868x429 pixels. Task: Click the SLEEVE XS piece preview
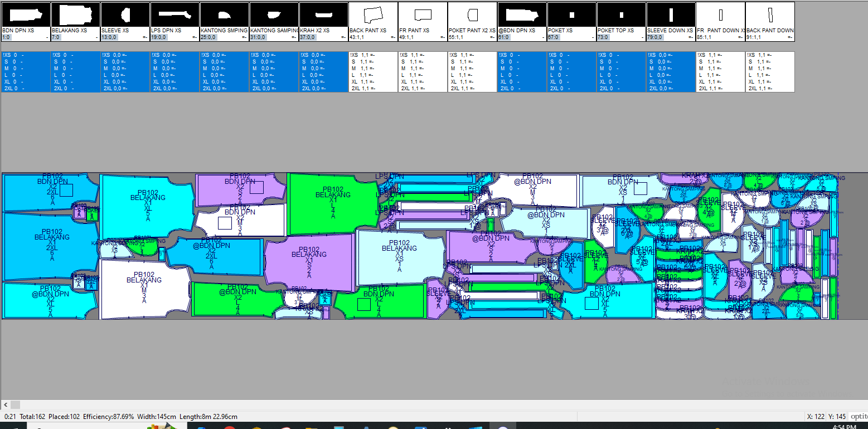coord(125,14)
